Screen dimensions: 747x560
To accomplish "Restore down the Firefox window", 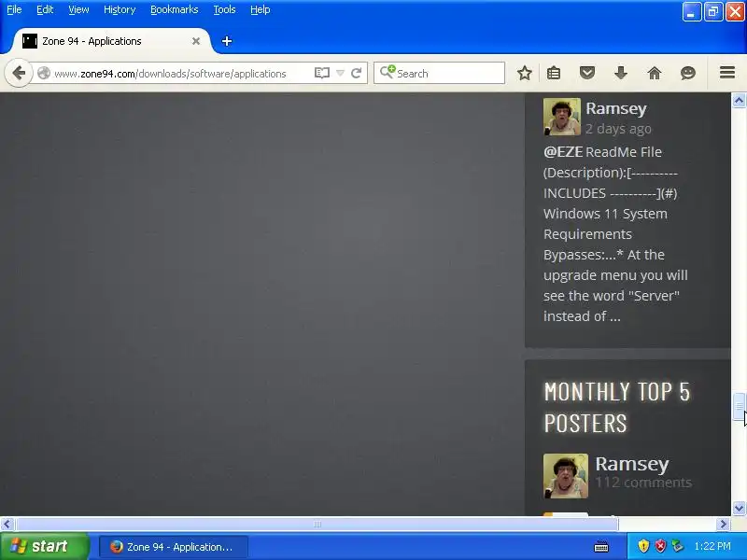I will coord(713,12).
